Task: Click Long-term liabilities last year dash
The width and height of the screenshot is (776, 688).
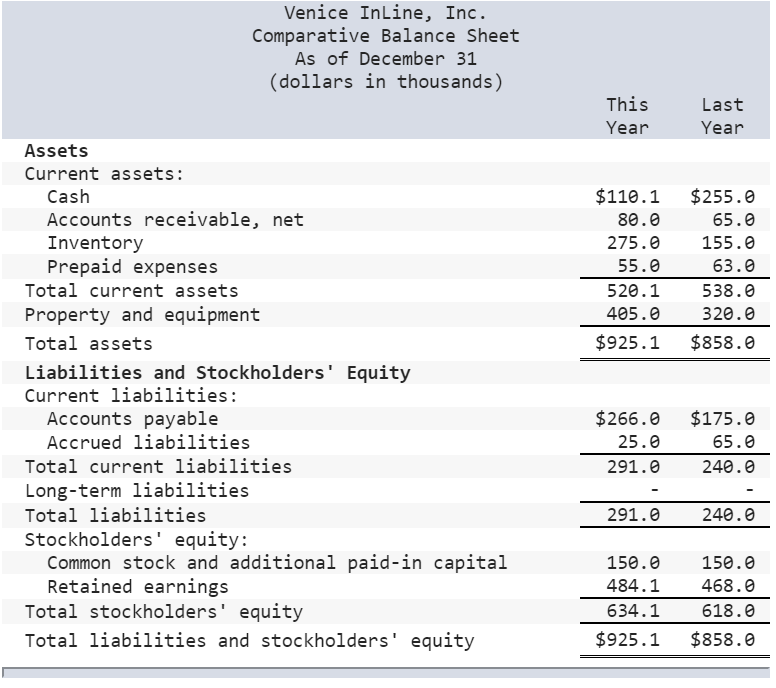Action: pos(749,490)
